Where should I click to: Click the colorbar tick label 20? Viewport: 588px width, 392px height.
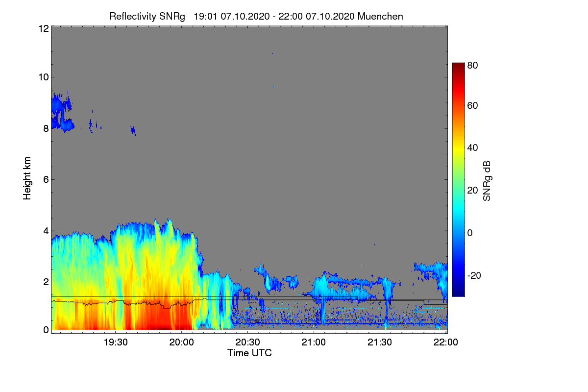click(x=472, y=190)
